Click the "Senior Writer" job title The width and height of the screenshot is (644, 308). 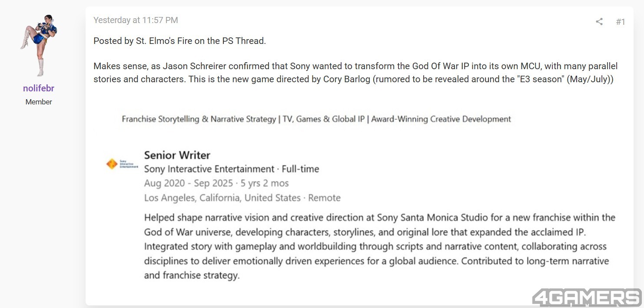point(177,155)
